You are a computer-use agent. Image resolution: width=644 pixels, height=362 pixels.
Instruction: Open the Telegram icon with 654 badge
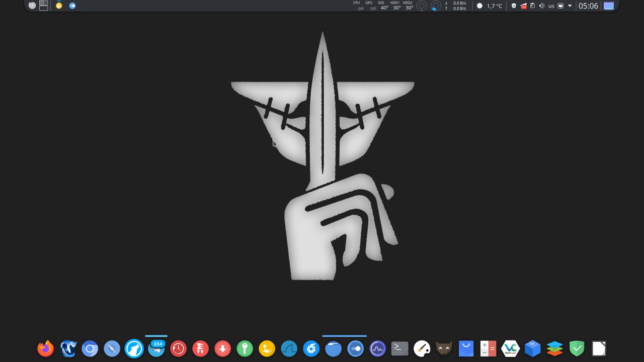click(x=156, y=348)
